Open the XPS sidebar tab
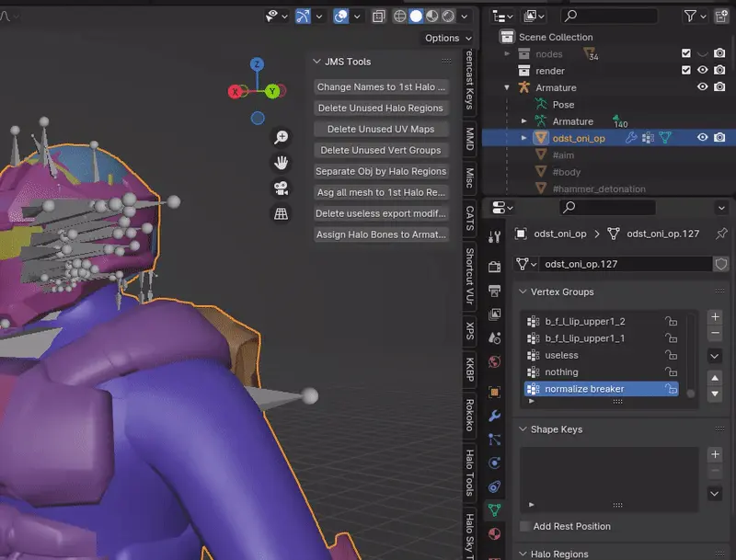 (470, 331)
